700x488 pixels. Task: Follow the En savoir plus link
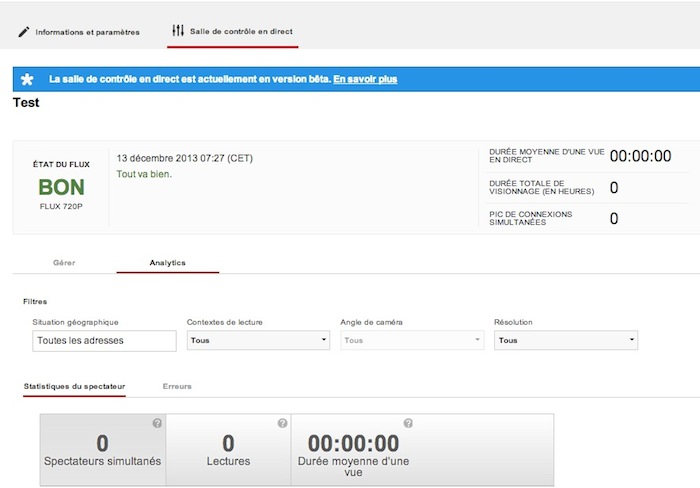(x=365, y=79)
